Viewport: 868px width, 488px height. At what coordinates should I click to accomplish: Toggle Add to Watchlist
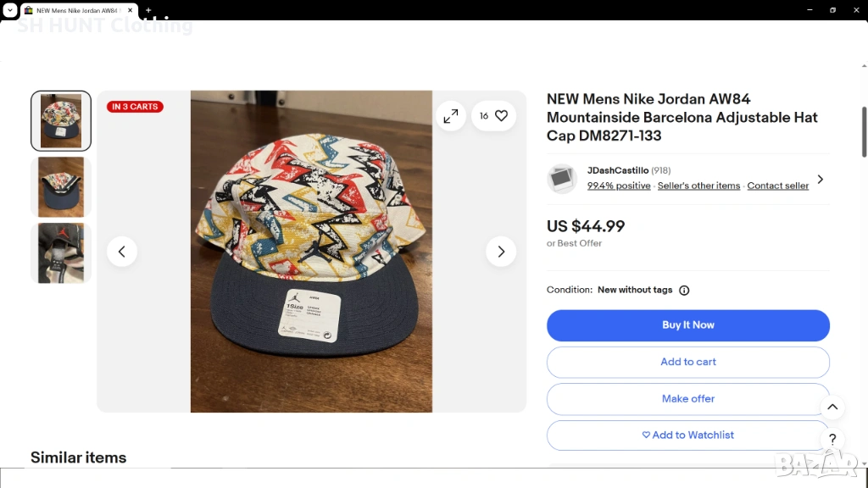687,435
